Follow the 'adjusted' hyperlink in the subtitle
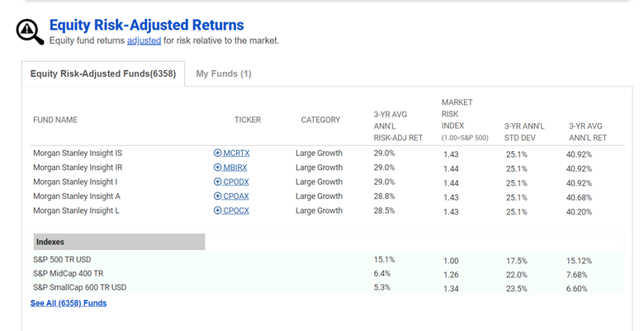This screenshot has width=644, height=331. (144, 40)
